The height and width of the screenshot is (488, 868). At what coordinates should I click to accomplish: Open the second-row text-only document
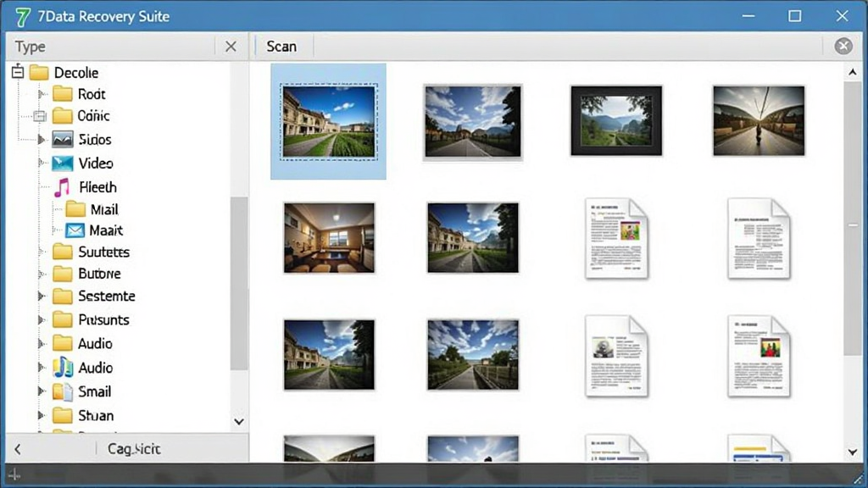(x=759, y=238)
